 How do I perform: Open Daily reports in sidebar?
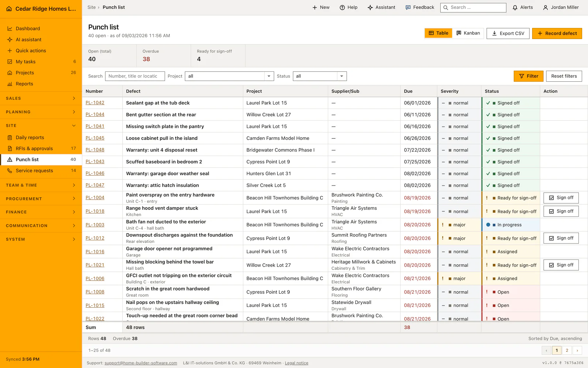[41, 138]
